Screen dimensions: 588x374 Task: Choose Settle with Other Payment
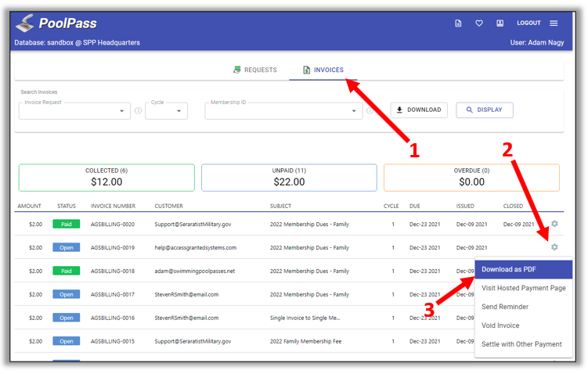click(x=524, y=344)
